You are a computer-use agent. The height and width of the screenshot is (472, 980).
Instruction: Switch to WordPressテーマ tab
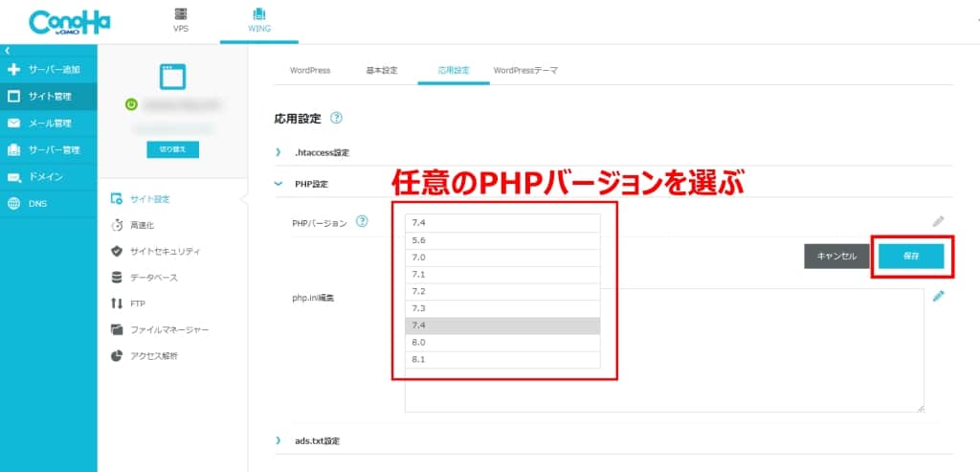525,71
